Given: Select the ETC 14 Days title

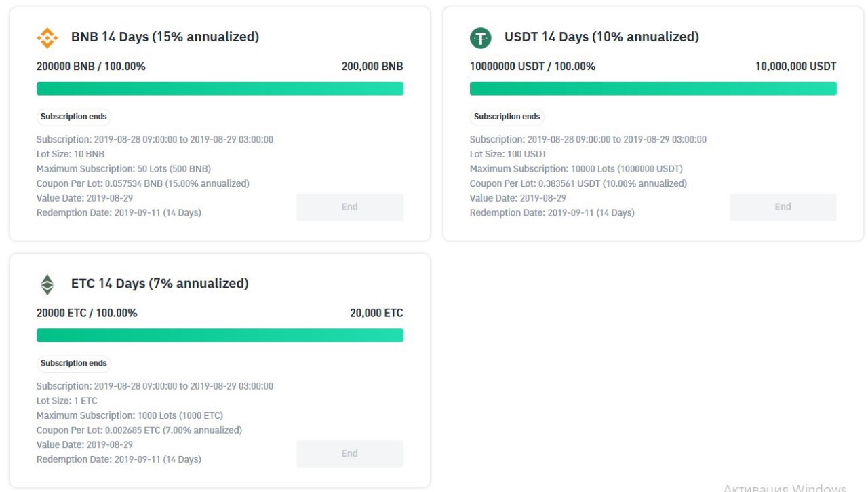Looking at the screenshot, I should click(159, 283).
